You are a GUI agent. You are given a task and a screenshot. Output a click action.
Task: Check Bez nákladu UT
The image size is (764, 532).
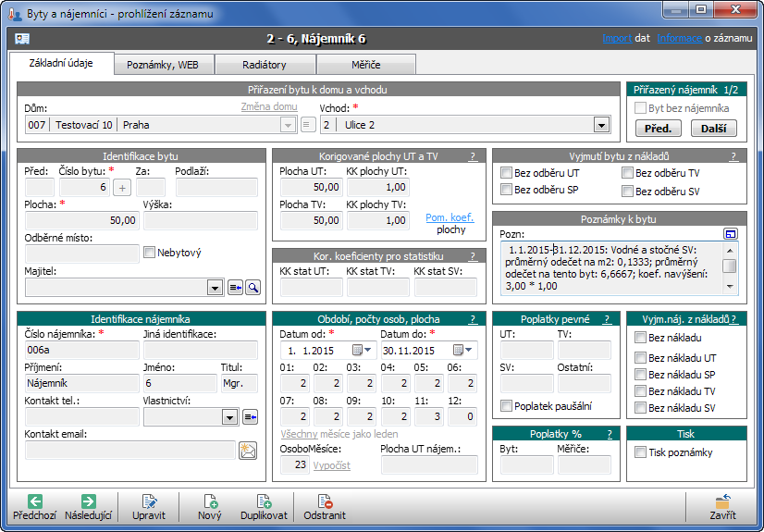click(640, 357)
